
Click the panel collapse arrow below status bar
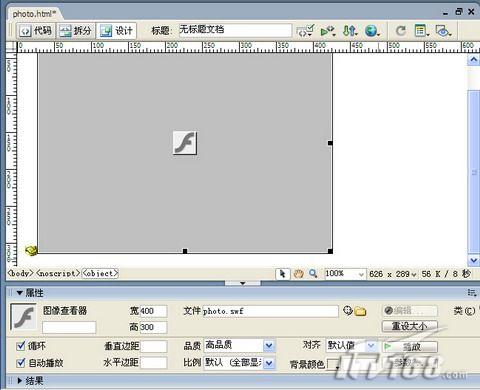click(243, 283)
